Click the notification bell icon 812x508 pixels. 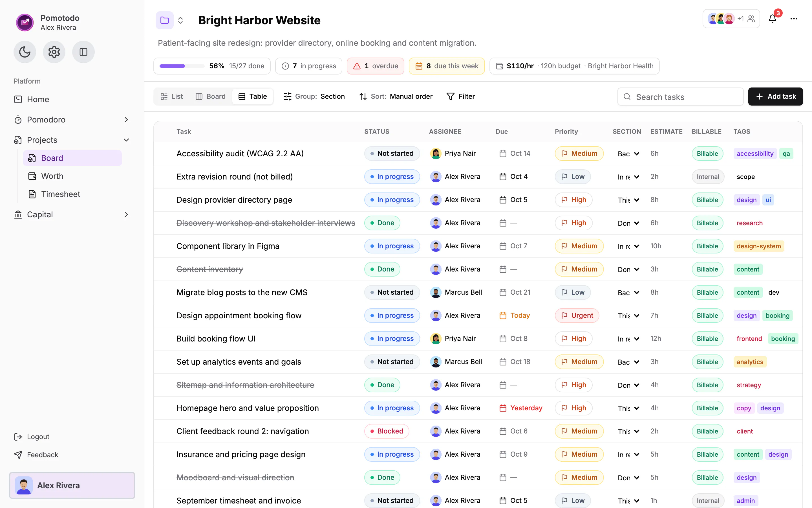click(773, 18)
